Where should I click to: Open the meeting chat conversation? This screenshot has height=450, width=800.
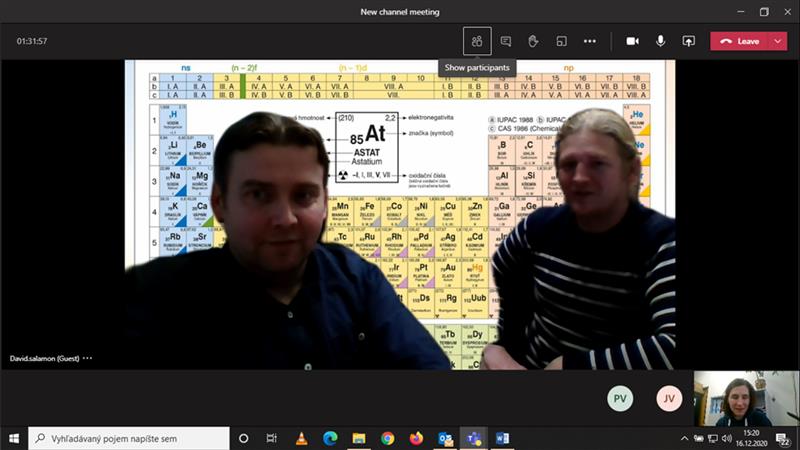pyautogui.click(x=506, y=41)
